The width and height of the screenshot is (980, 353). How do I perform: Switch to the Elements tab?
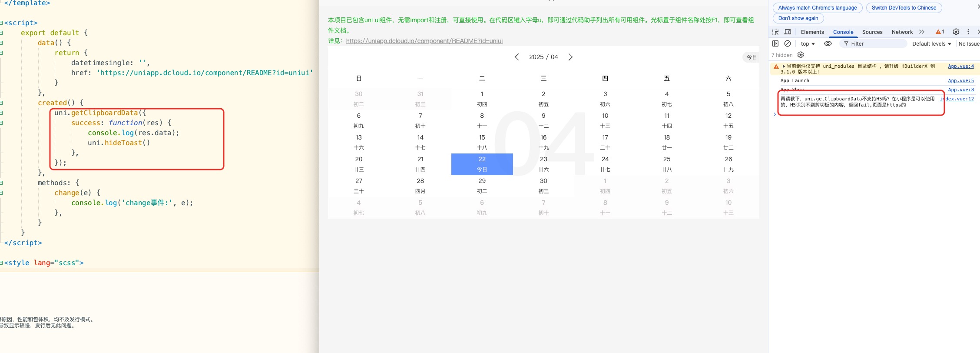pos(812,32)
